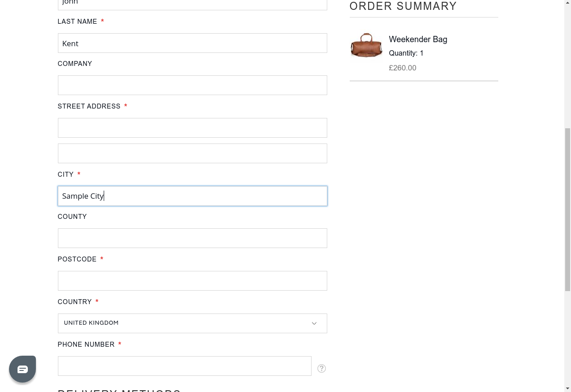Focus the County input field
Image resolution: width=571 pixels, height=392 pixels.
[x=192, y=238]
